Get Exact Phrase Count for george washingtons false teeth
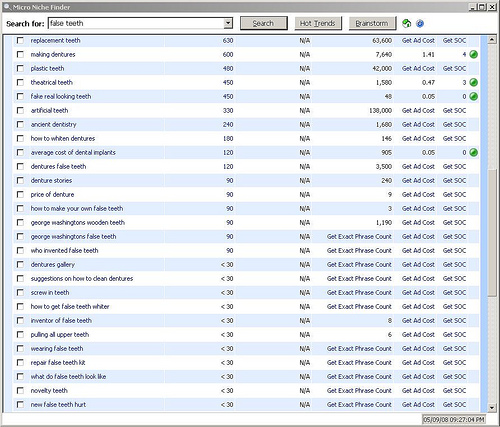This screenshot has width=500, height=427. pyautogui.click(x=359, y=236)
